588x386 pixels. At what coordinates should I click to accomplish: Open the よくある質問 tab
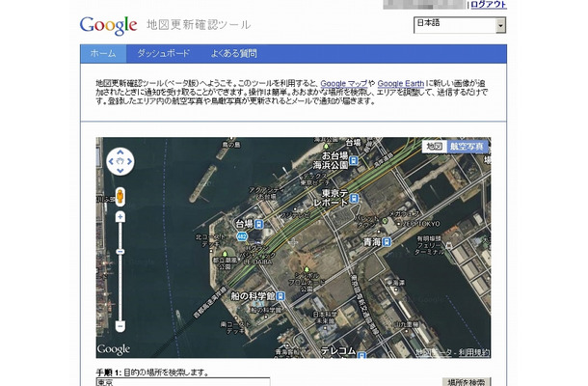(233, 53)
